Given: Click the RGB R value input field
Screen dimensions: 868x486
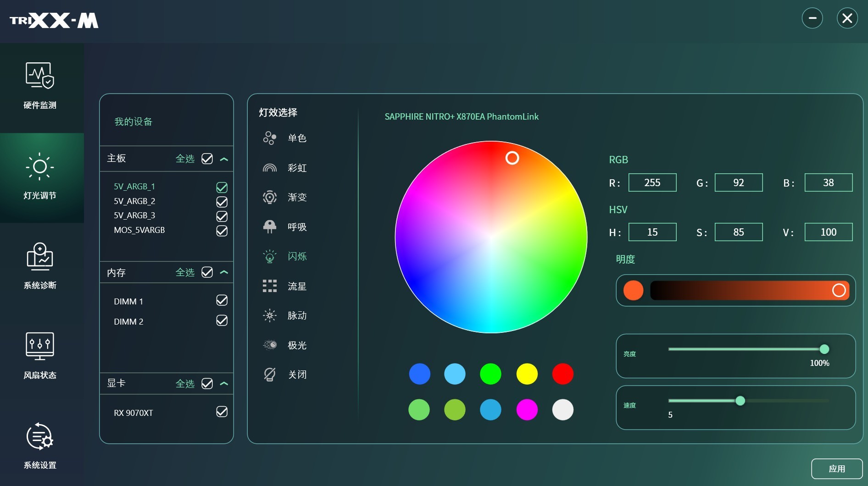Looking at the screenshot, I should click(652, 182).
